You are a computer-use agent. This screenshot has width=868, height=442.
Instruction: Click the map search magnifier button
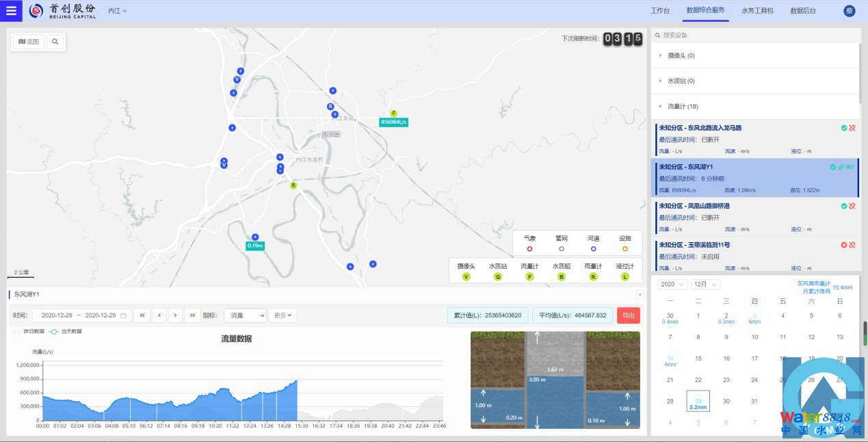(55, 42)
